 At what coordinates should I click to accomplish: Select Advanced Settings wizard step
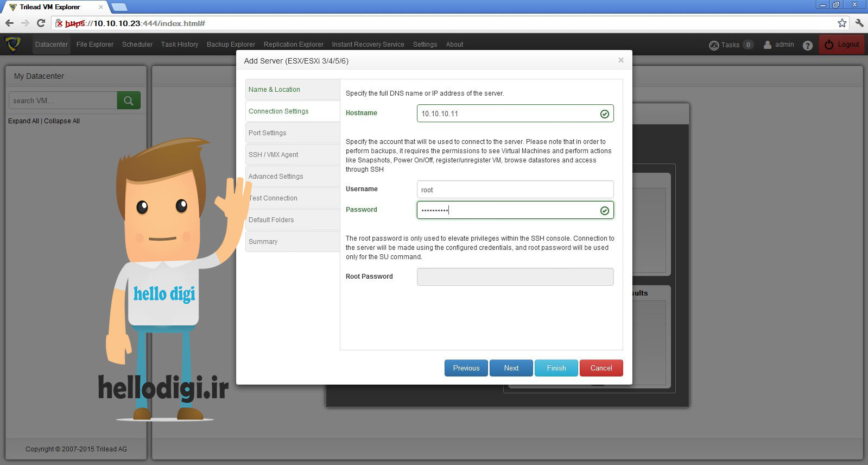pos(293,177)
